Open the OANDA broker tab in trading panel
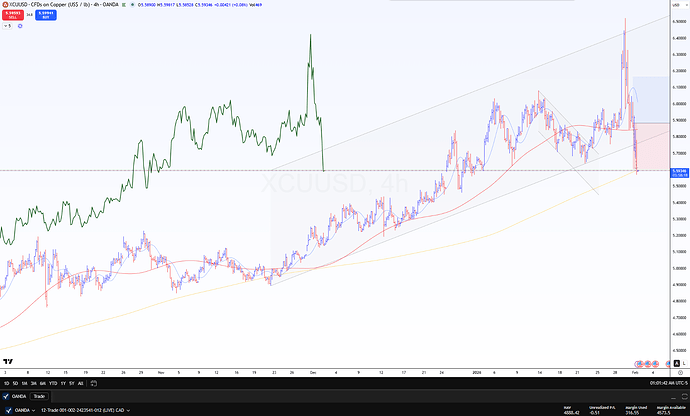The height and width of the screenshot is (416, 690). 15,396
